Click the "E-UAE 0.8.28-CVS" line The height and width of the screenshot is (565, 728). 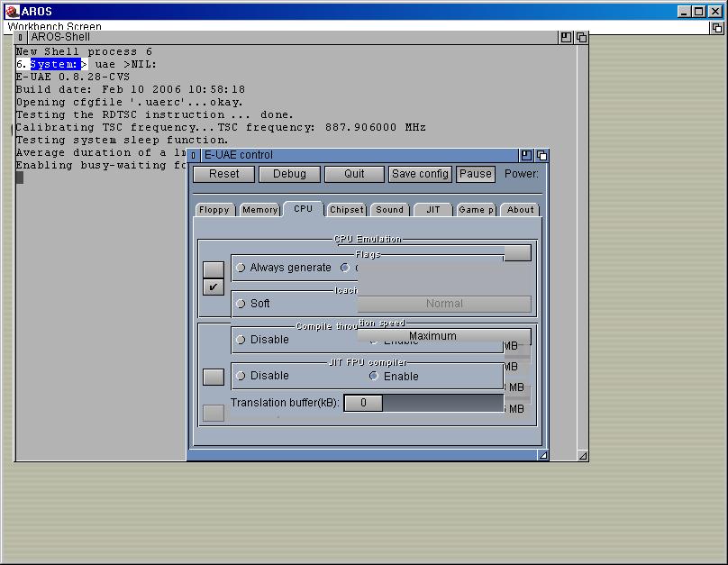click(73, 77)
